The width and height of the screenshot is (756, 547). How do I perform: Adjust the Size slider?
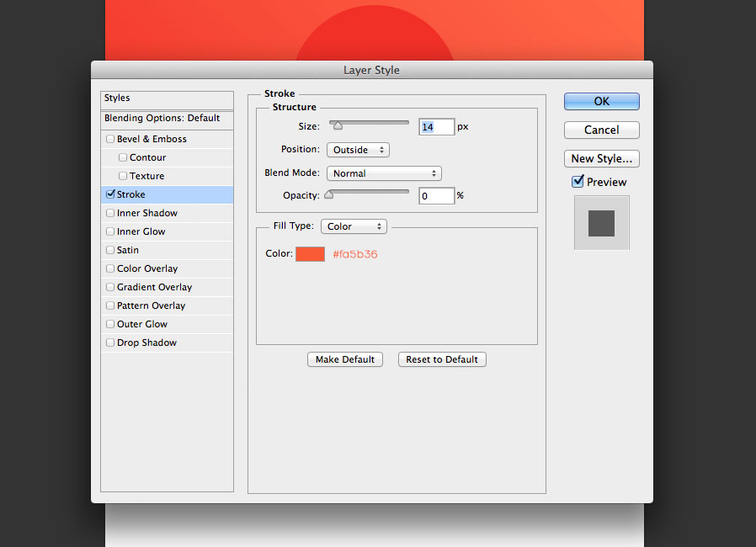[338, 124]
